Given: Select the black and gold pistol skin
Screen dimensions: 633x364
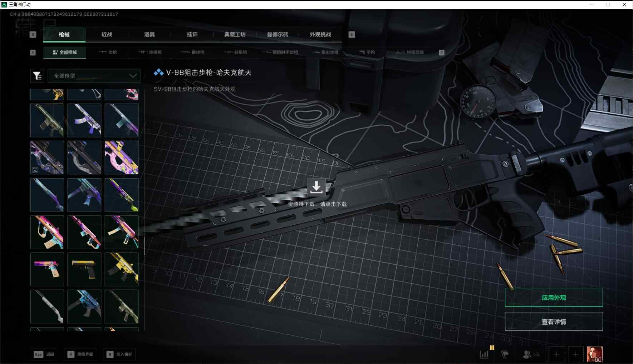Looking at the screenshot, I should [x=84, y=269].
